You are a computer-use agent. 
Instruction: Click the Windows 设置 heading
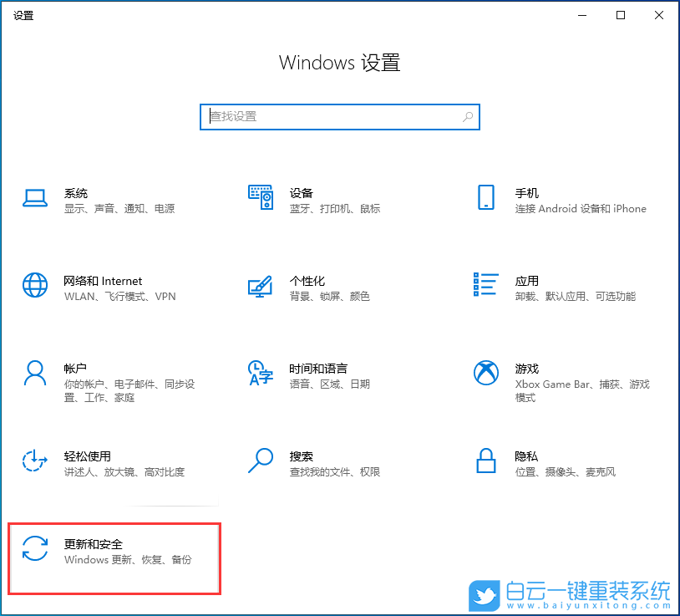339,63
